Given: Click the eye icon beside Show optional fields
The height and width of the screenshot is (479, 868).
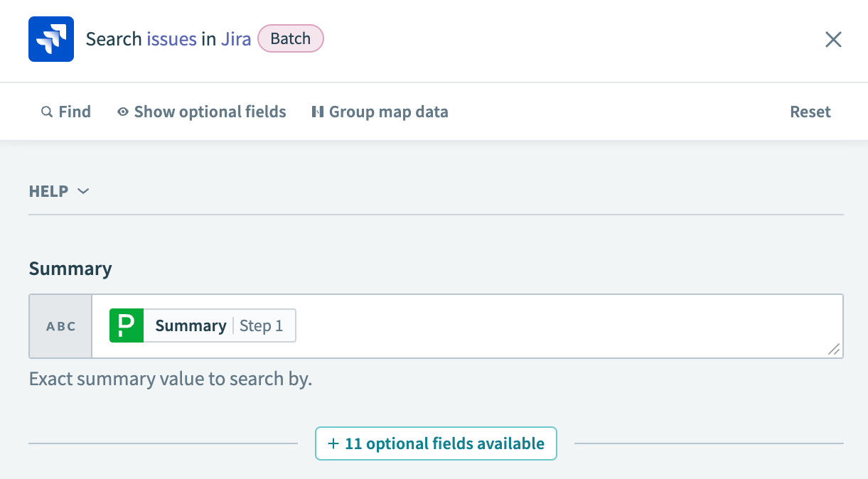Looking at the screenshot, I should tap(122, 112).
